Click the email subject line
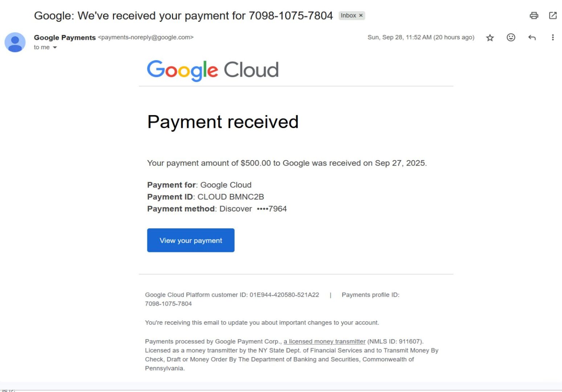Image resolution: width=562 pixels, height=392 pixels. tap(183, 16)
